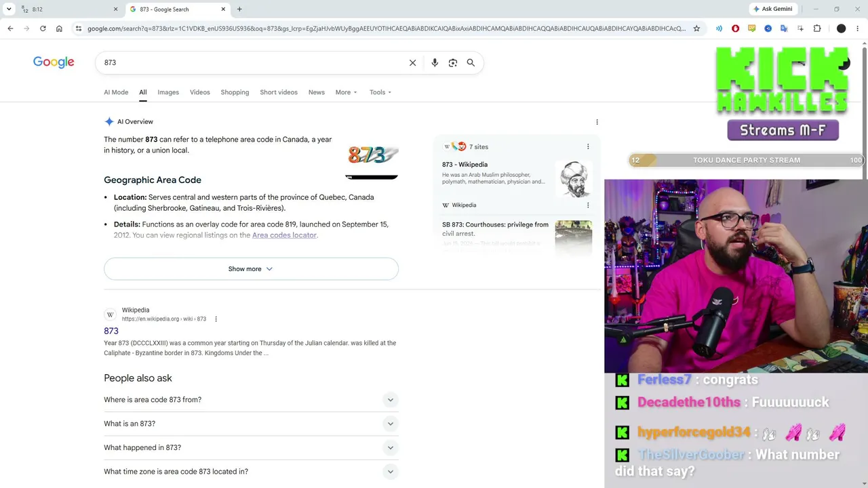Open the Extensions puzzle menu
The height and width of the screenshot is (488, 868).
817,28
